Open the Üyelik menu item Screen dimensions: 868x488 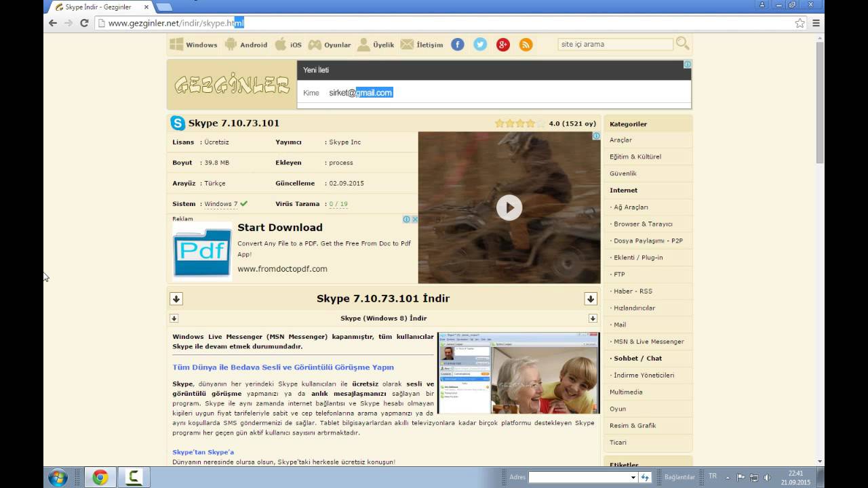[376, 45]
